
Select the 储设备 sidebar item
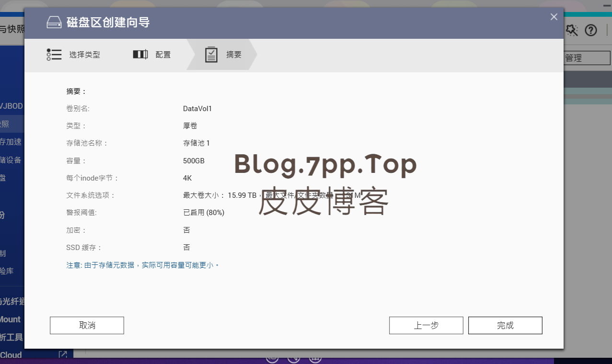point(11,160)
